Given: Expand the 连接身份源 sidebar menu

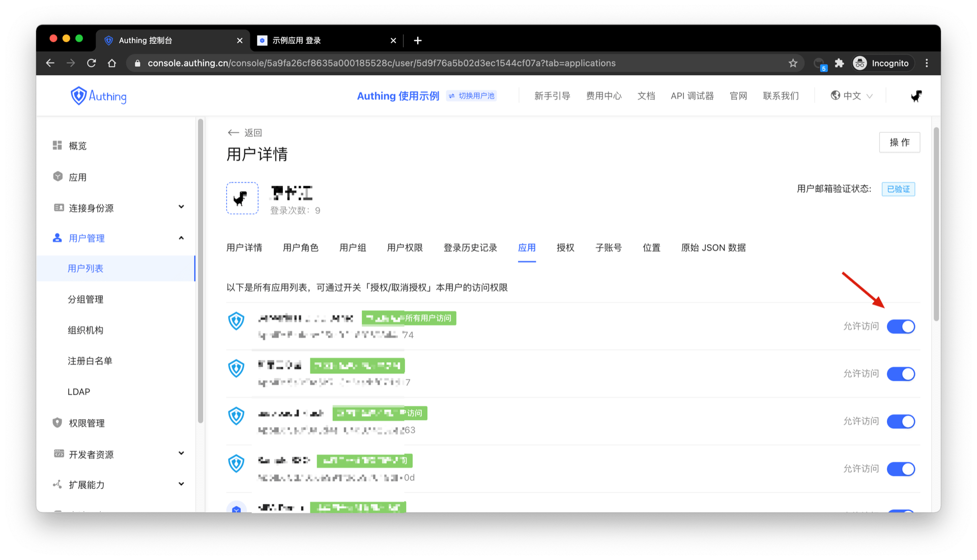Looking at the screenshot, I should pyautogui.click(x=181, y=208).
